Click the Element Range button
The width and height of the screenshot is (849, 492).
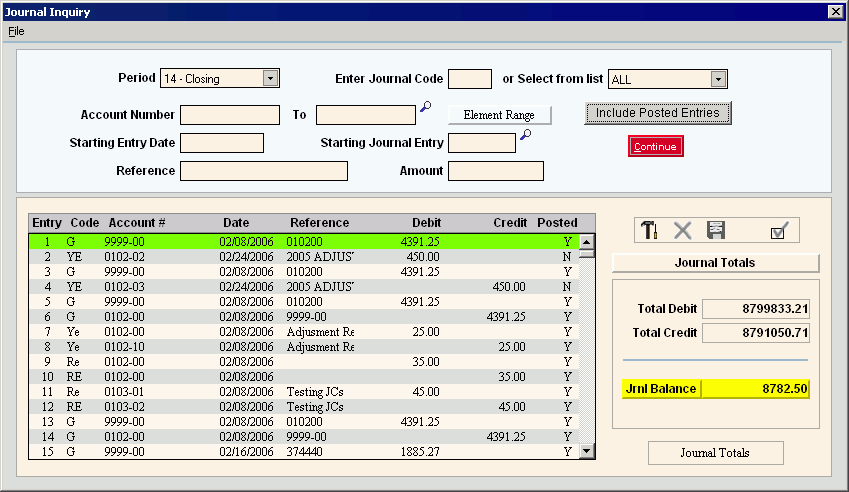(x=499, y=115)
